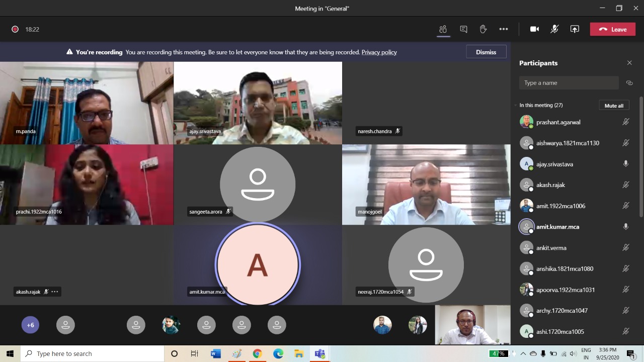Open the More actions ellipsis menu
This screenshot has width=644, height=362.
click(503, 29)
